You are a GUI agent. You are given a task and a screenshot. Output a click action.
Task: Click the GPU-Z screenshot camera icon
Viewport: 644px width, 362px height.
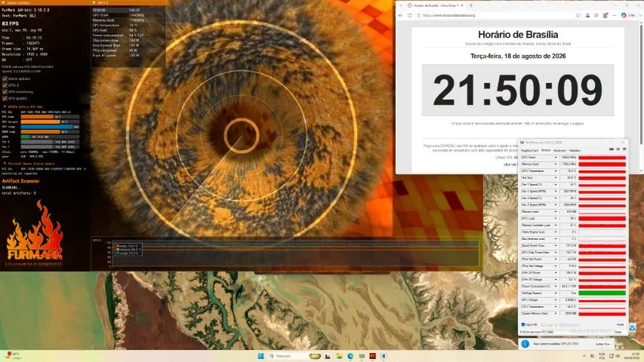click(x=611, y=149)
